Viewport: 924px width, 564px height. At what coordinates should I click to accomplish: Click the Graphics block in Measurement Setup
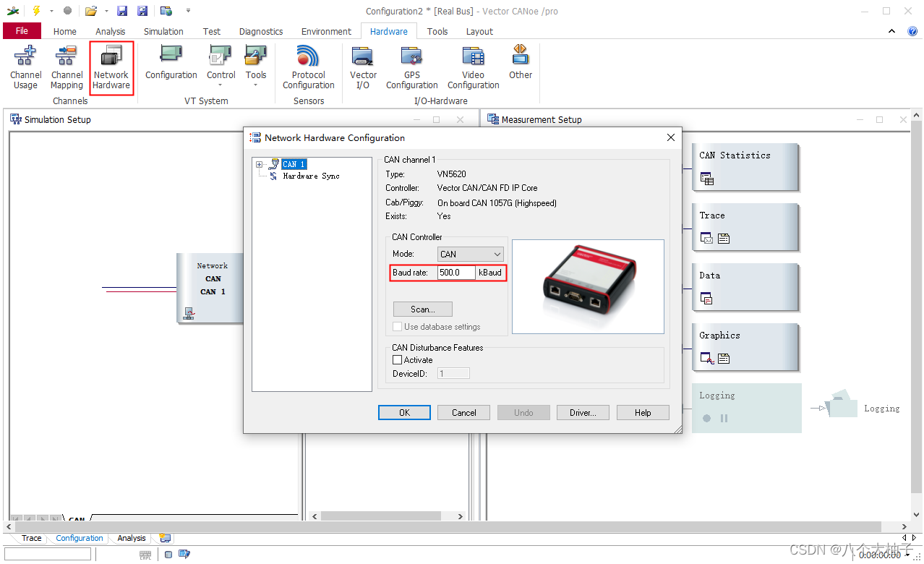[745, 347]
